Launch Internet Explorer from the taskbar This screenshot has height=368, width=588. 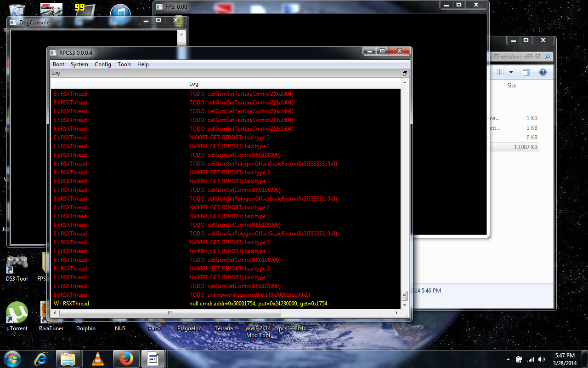[42, 358]
